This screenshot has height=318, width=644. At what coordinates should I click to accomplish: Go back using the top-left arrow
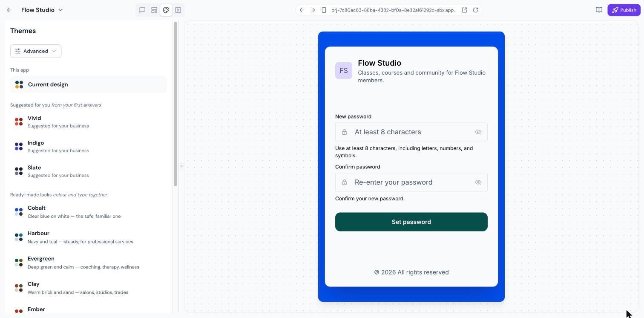[x=9, y=10]
